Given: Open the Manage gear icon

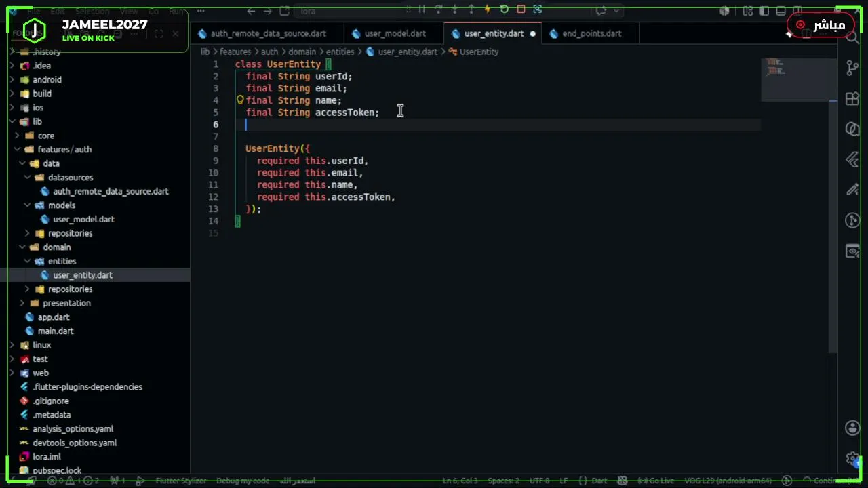Looking at the screenshot, I should tap(852, 459).
